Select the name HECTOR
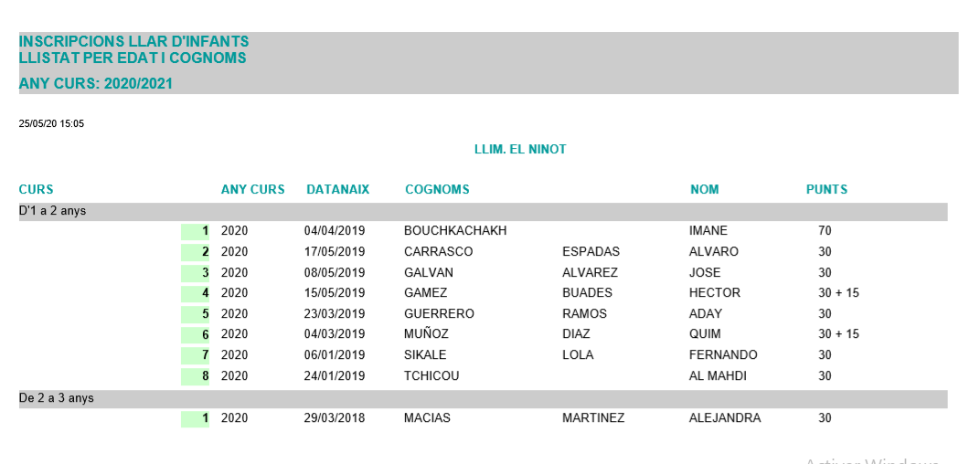The height and width of the screenshot is (464, 980). pyautogui.click(x=714, y=293)
